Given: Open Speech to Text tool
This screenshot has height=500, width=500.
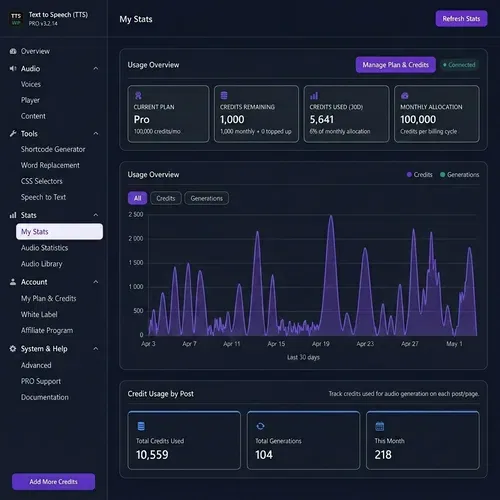Looking at the screenshot, I should click(43, 197).
